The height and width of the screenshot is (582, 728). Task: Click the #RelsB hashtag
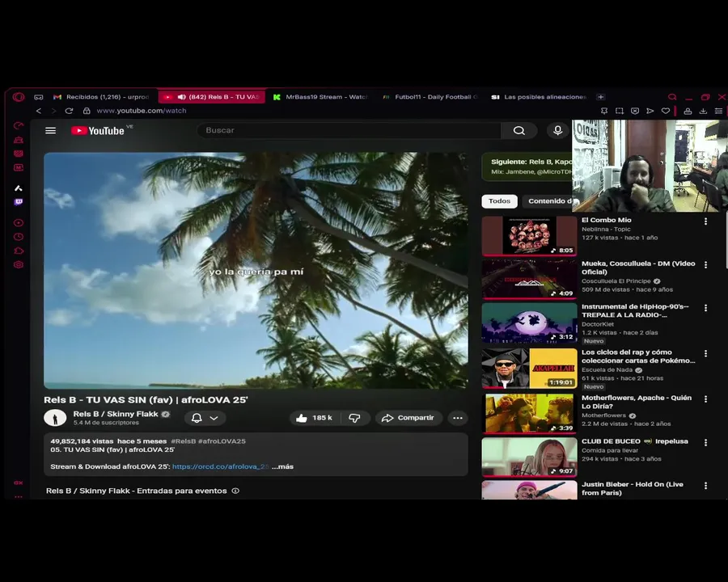[183, 441]
